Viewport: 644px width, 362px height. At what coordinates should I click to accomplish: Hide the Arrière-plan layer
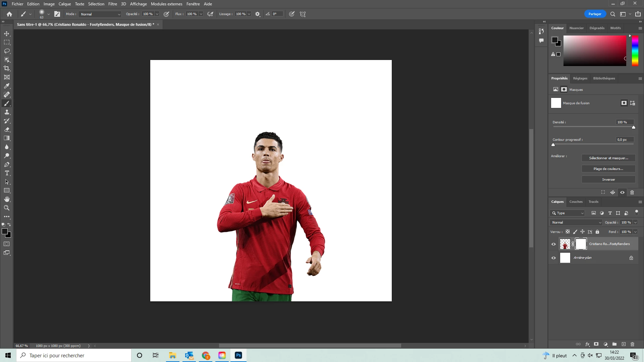pyautogui.click(x=553, y=258)
